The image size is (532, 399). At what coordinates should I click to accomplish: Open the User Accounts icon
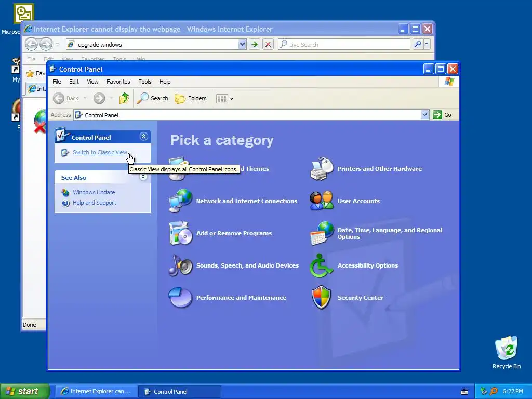point(322,201)
